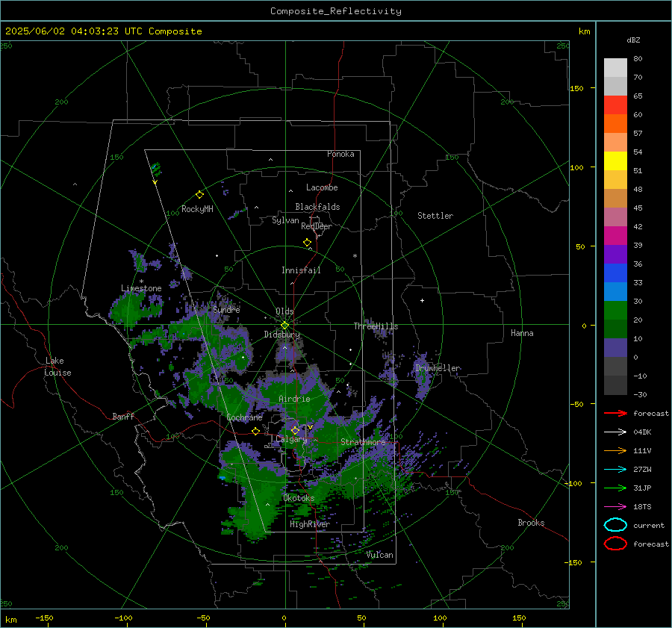The image size is (672, 628).
Task: Click the dBZ legend heading
Action: (633, 40)
